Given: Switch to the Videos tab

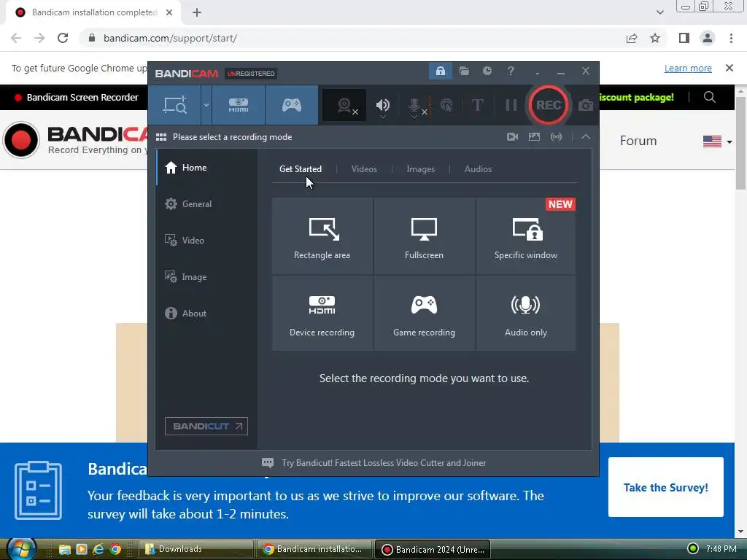Looking at the screenshot, I should [x=364, y=169].
